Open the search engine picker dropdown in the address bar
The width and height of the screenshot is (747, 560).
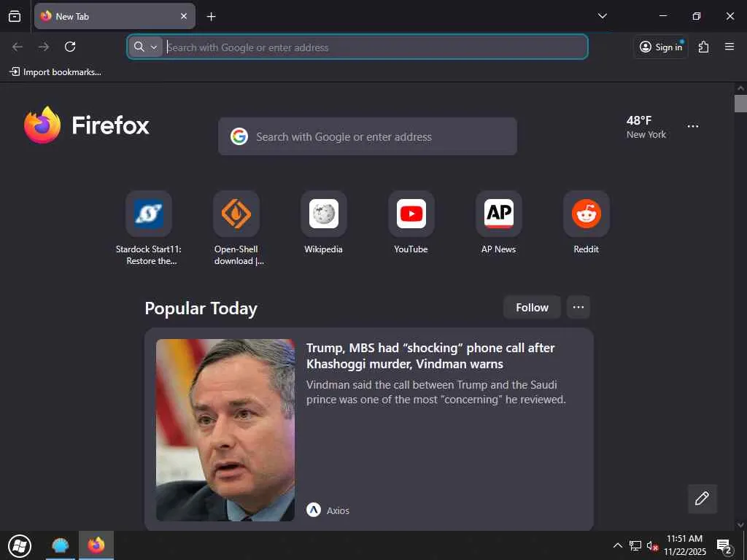click(145, 47)
